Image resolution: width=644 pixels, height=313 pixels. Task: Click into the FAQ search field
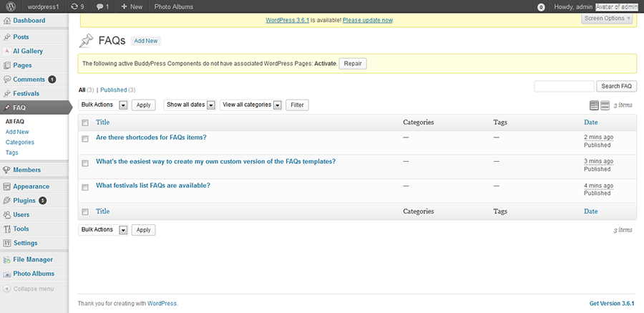(x=564, y=87)
